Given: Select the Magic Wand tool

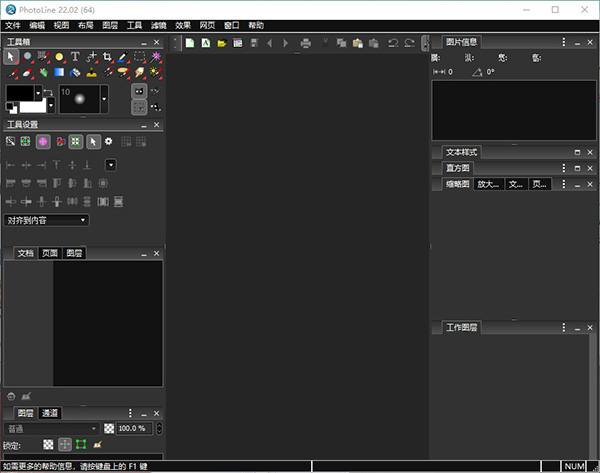Looking at the screenshot, I should click(155, 57).
